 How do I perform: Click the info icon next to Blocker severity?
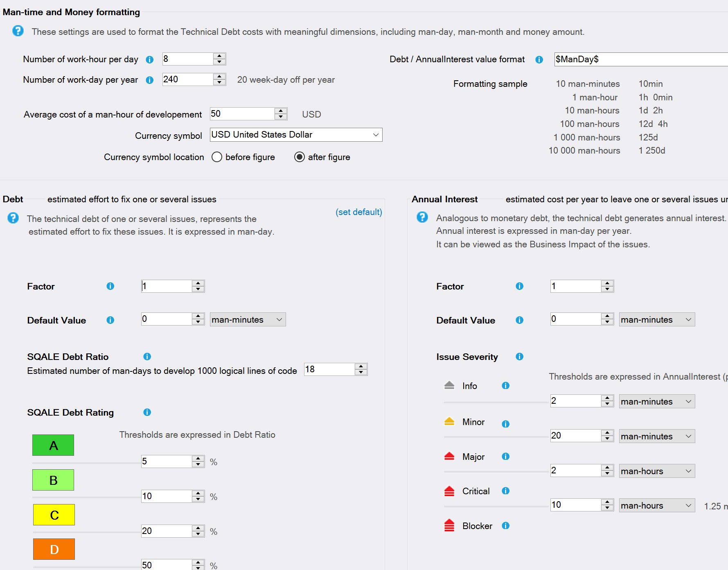pyautogui.click(x=506, y=526)
